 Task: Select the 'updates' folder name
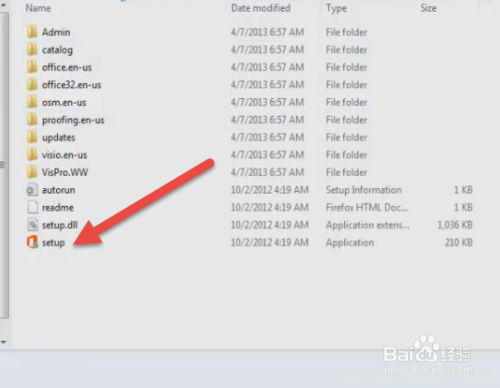tap(59, 137)
